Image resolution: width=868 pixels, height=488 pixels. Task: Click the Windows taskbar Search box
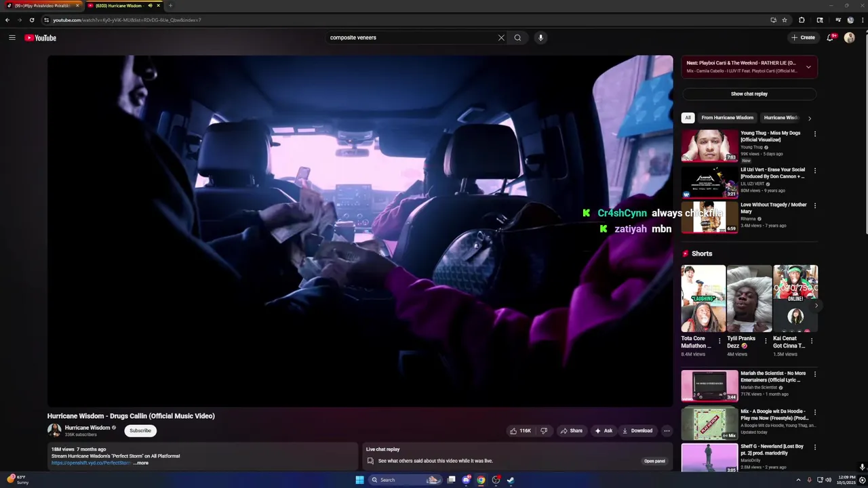[404, 480]
